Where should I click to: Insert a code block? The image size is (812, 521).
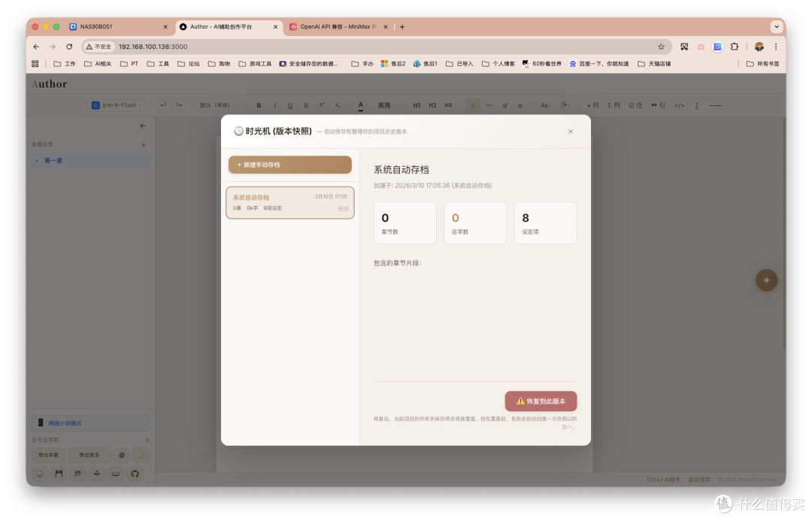click(x=680, y=105)
